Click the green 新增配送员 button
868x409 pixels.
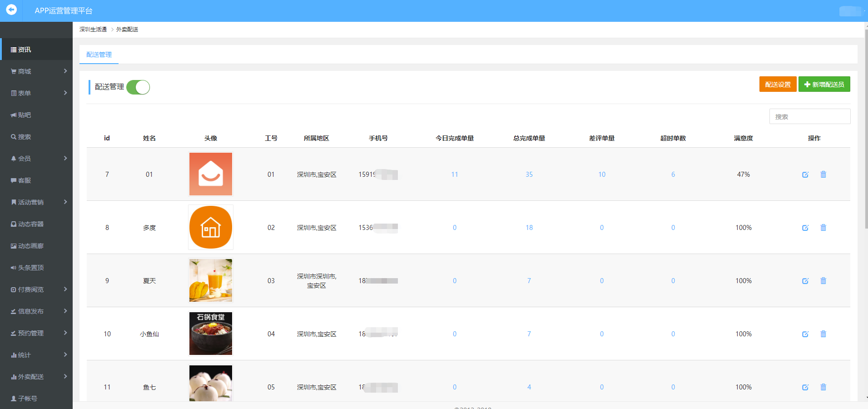click(x=824, y=85)
